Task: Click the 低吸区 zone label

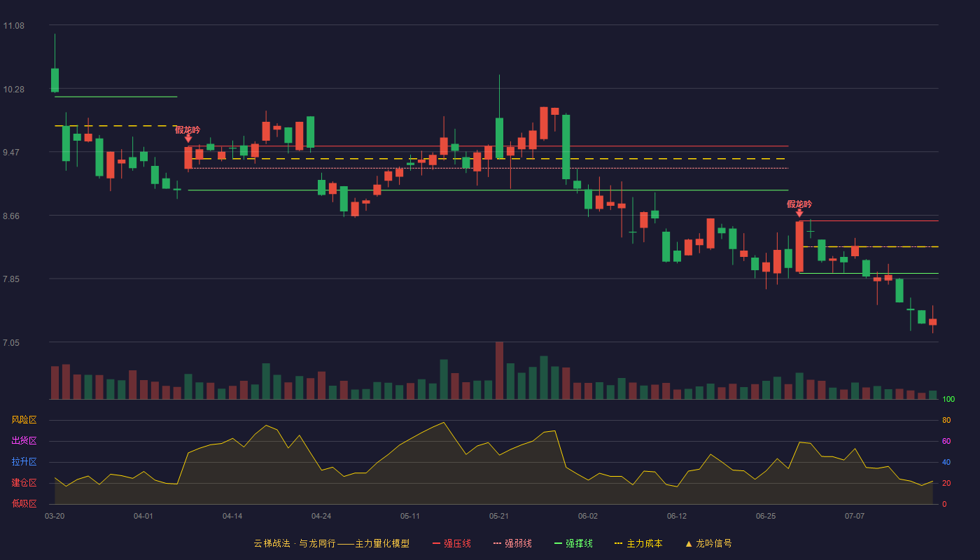Action: tap(24, 504)
